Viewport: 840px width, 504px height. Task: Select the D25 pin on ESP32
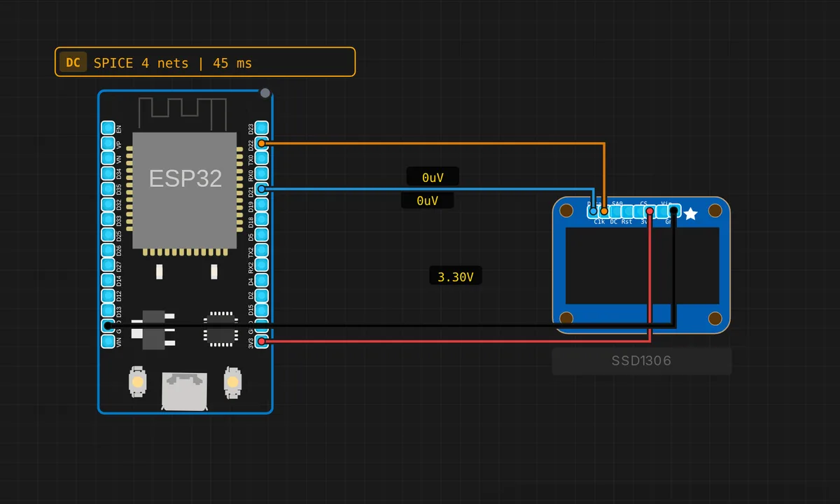[108, 234]
